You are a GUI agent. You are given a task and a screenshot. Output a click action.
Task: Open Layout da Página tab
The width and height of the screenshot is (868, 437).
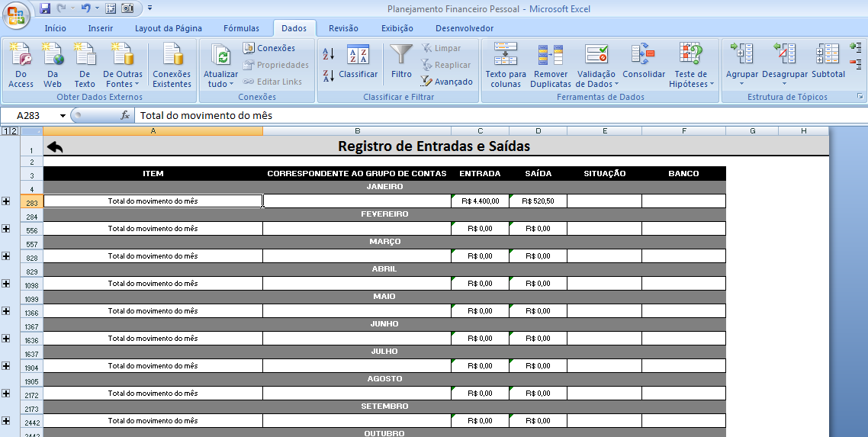(x=169, y=28)
